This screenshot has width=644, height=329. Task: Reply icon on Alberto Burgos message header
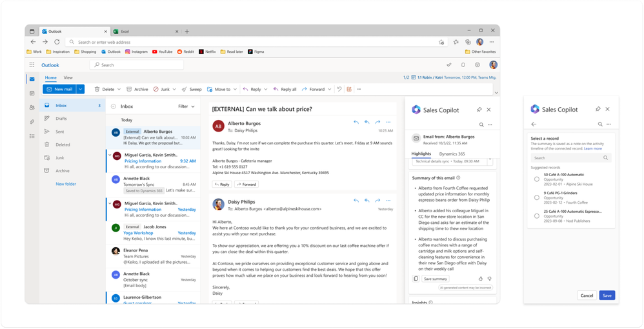coord(356,122)
